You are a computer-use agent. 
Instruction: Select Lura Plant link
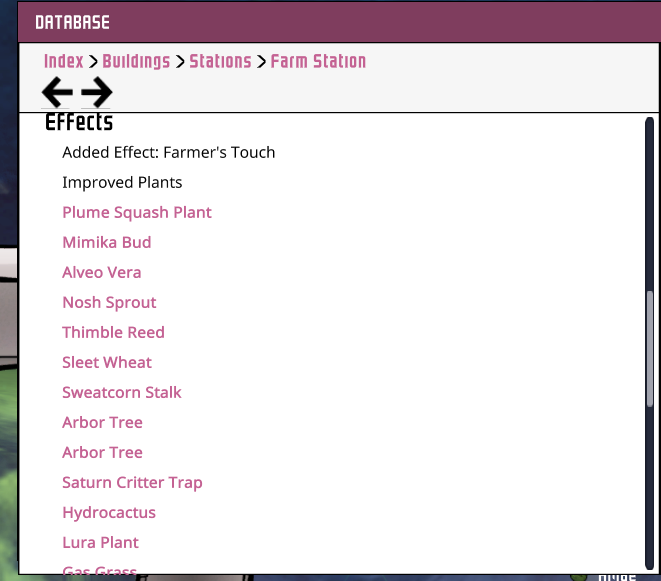coord(100,542)
